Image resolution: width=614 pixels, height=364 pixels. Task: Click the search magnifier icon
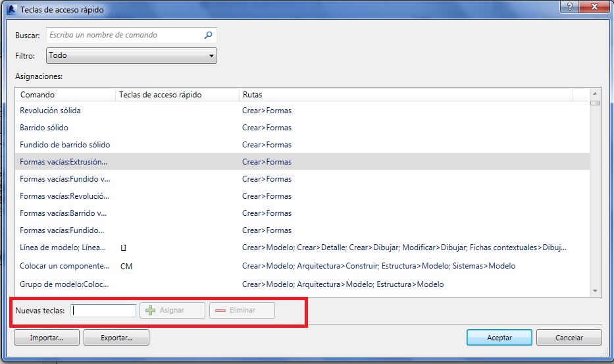208,35
